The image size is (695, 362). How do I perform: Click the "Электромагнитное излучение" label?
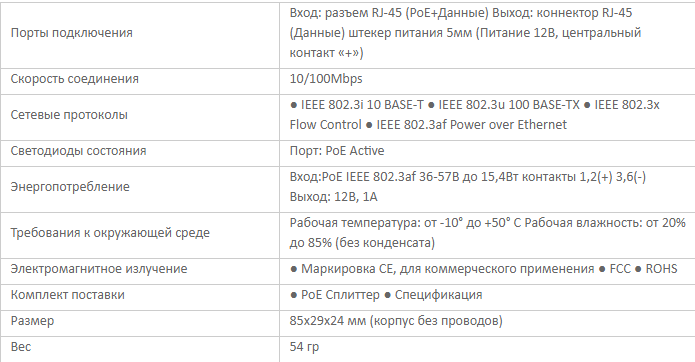coord(99,269)
